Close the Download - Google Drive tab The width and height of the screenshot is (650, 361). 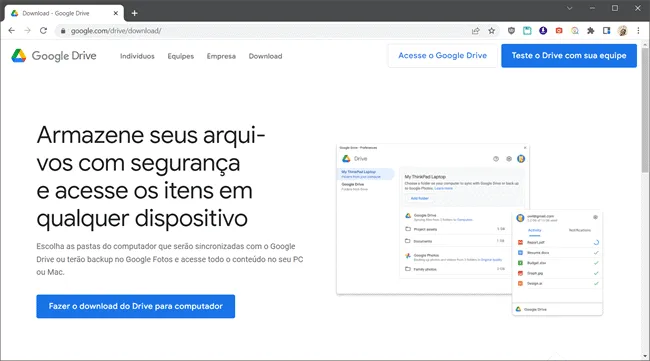coord(116,13)
